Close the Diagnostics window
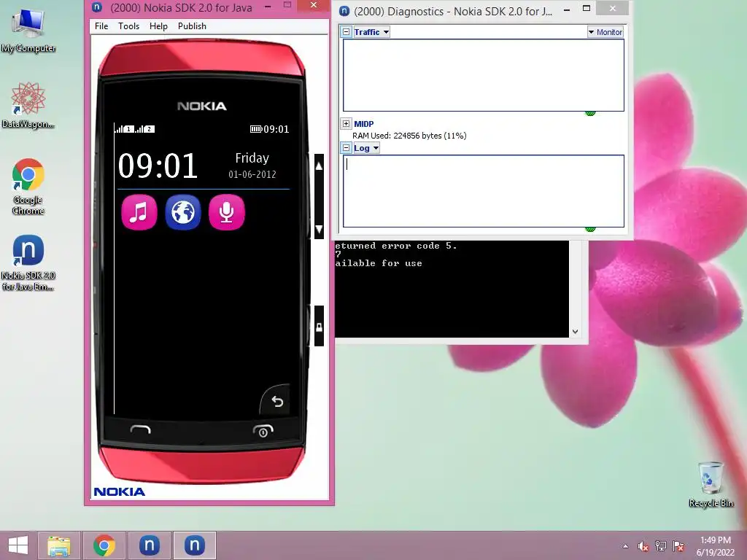Viewport: 747px width, 560px height. [x=612, y=8]
